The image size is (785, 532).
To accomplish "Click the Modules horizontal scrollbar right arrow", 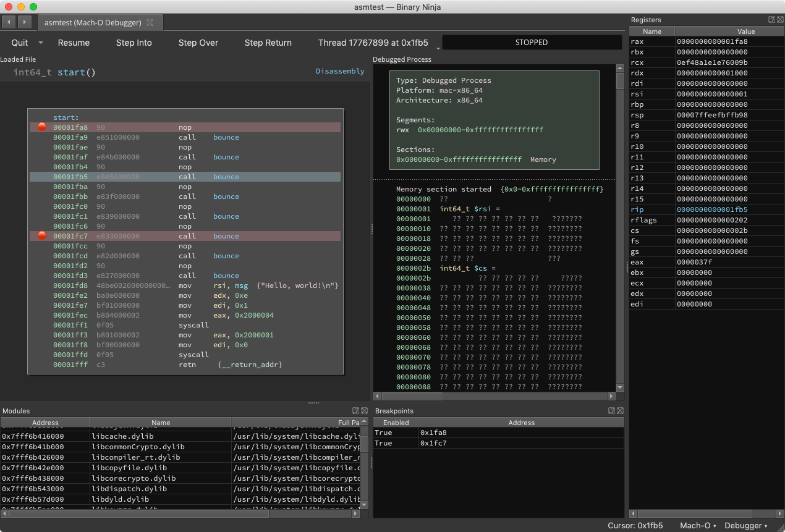I will [x=355, y=513].
